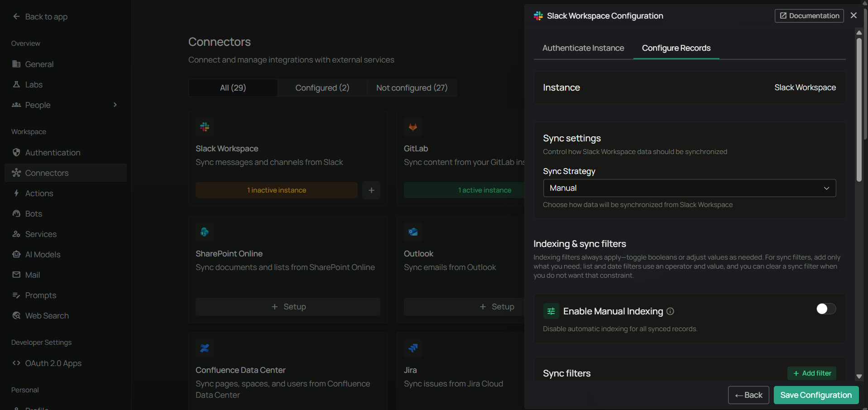Click the Services icon in sidebar
868x410 pixels.
click(x=16, y=234)
